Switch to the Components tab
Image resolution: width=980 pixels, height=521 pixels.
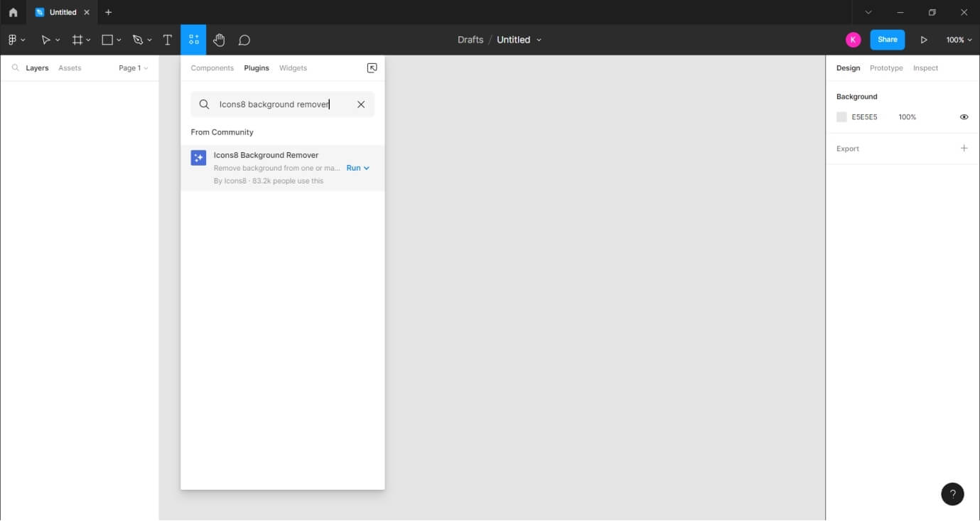(x=212, y=68)
